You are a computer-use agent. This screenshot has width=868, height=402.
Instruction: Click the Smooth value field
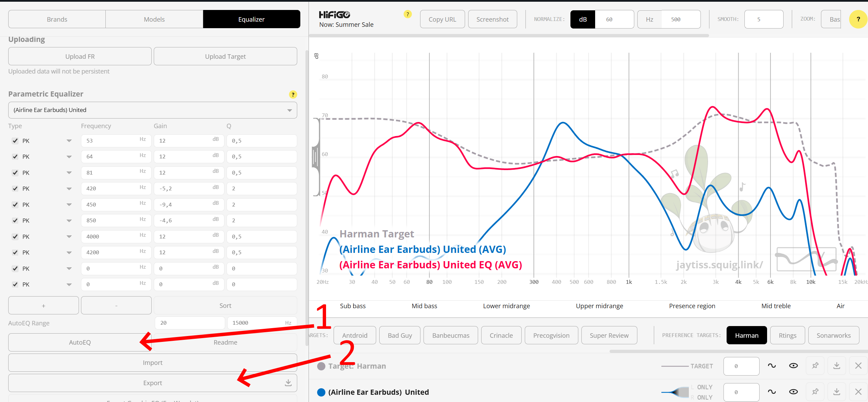764,19
